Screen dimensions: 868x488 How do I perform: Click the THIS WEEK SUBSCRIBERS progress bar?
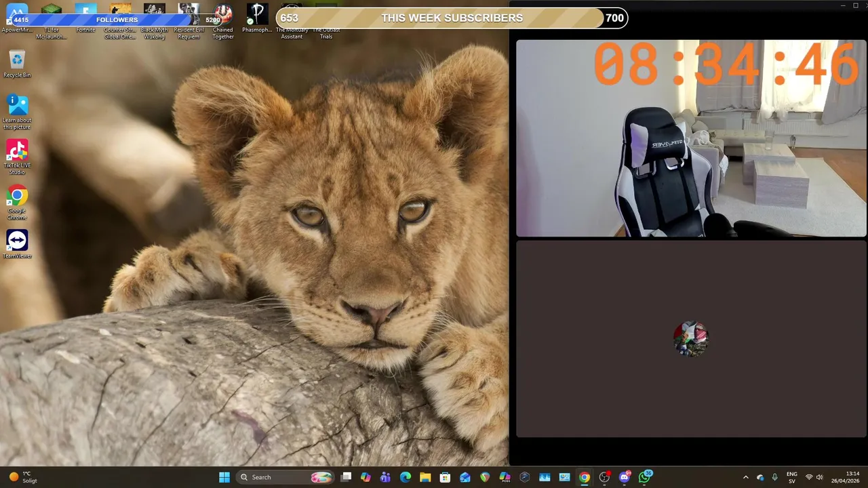(x=452, y=18)
